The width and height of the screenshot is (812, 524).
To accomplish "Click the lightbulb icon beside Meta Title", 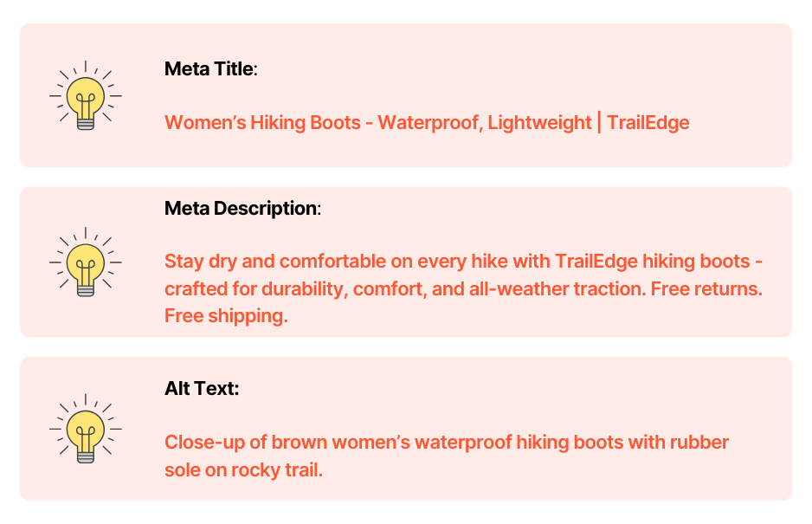I will click(85, 95).
